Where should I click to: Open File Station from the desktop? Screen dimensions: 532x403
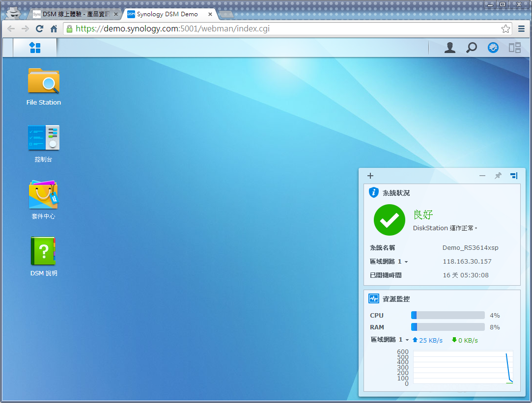[43, 87]
